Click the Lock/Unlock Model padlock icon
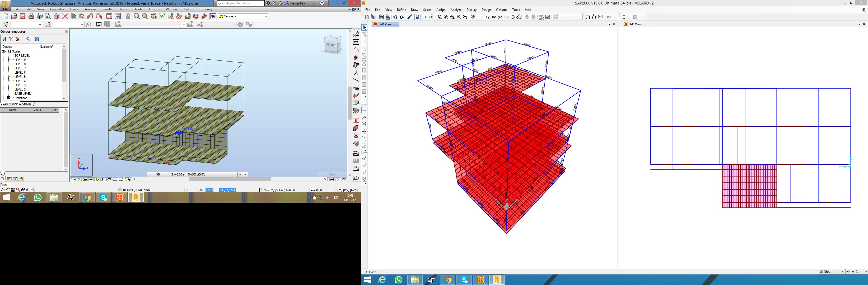Viewport: 868px width, 285px height. click(417, 17)
